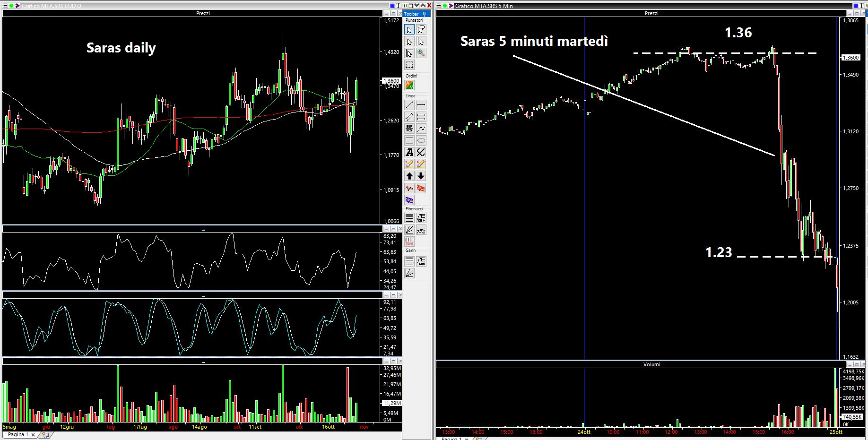Screen dimensions: 868x440
Task: Select the Volumi panel header
Action: tap(651, 364)
